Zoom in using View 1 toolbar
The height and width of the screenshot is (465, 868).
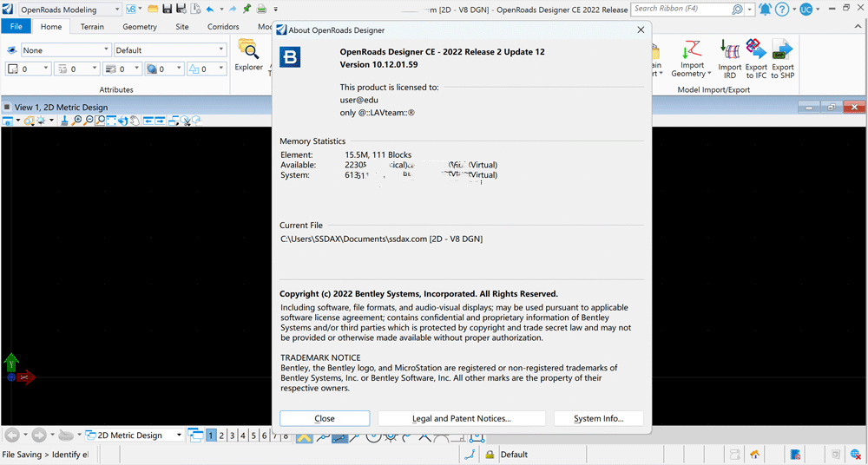coord(77,121)
